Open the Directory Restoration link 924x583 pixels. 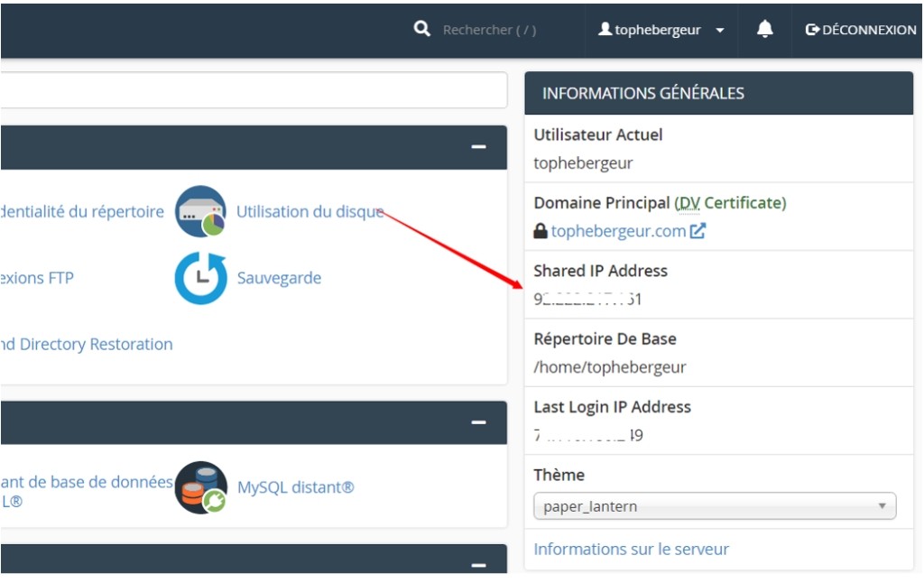tap(87, 344)
